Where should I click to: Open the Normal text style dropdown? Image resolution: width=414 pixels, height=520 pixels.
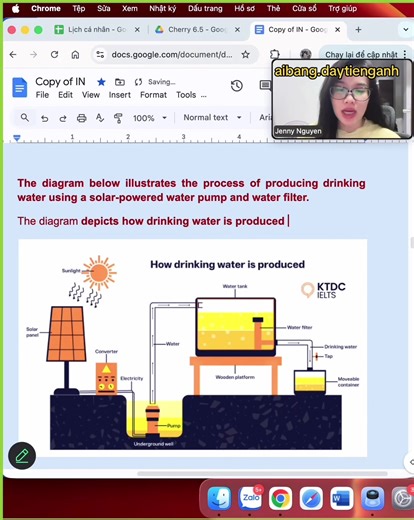212,118
